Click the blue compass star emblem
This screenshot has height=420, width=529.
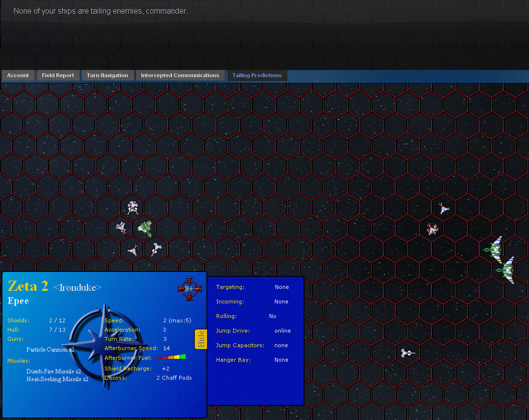pos(104,345)
